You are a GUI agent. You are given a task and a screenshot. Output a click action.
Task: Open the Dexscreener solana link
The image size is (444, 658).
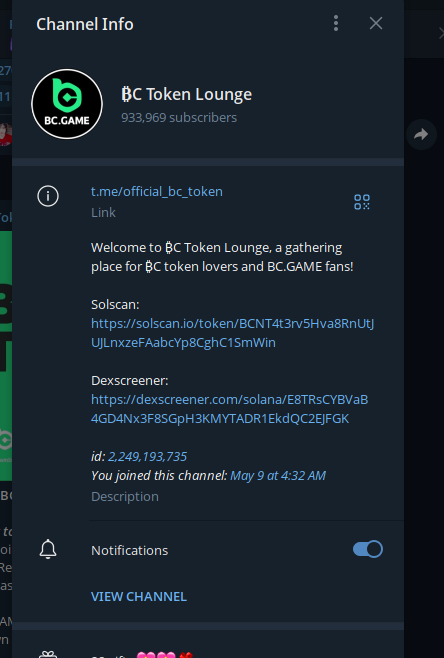[230, 409]
